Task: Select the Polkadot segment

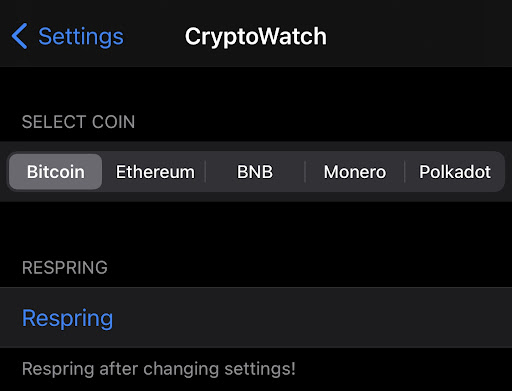Action: [455, 172]
